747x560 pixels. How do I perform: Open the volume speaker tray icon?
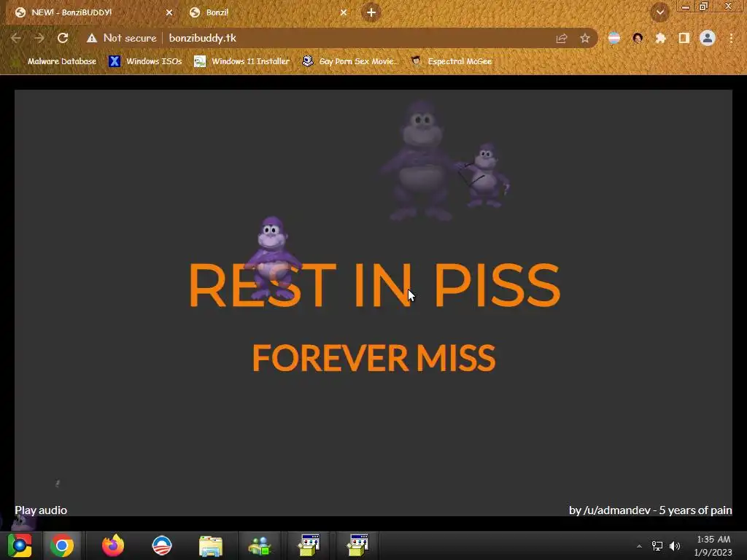pos(675,546)
